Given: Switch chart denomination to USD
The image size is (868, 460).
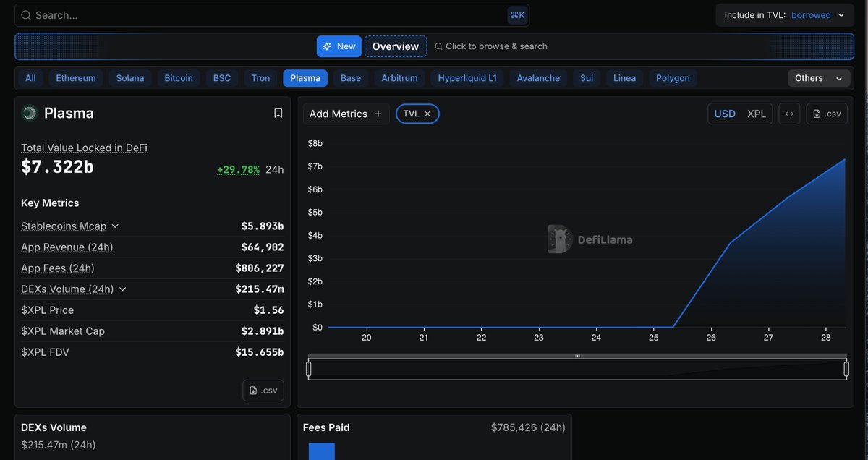Looking at the screenshot, I should tap(724, 114).
